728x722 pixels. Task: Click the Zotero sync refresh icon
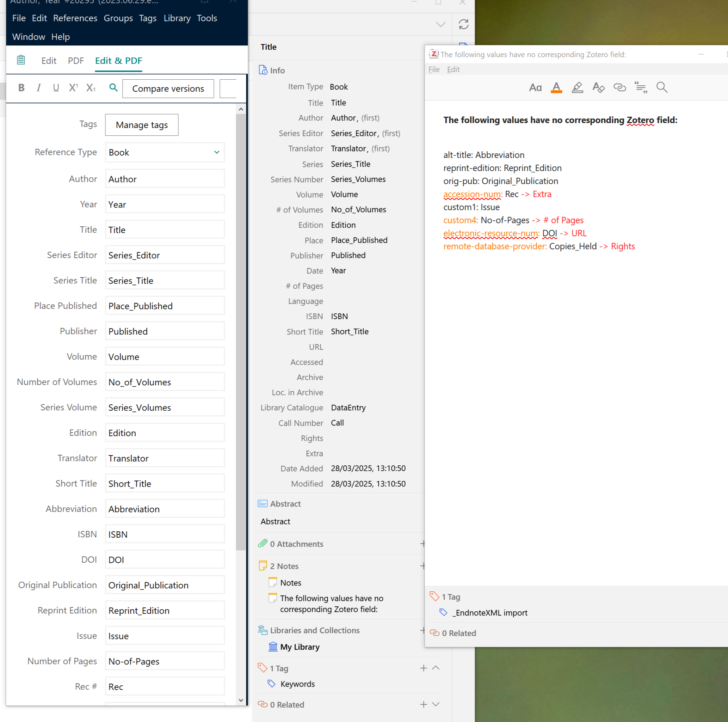coord(463,25)
